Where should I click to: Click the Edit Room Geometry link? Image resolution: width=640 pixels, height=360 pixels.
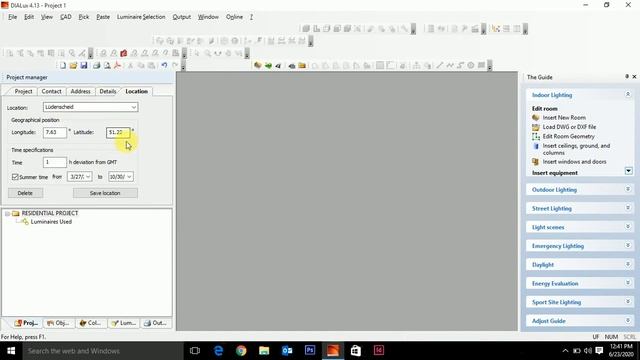[569, 136]
